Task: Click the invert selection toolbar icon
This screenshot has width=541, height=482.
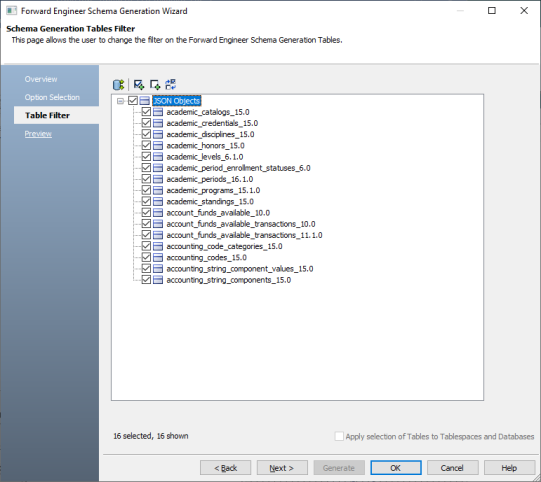Action: 171,85
